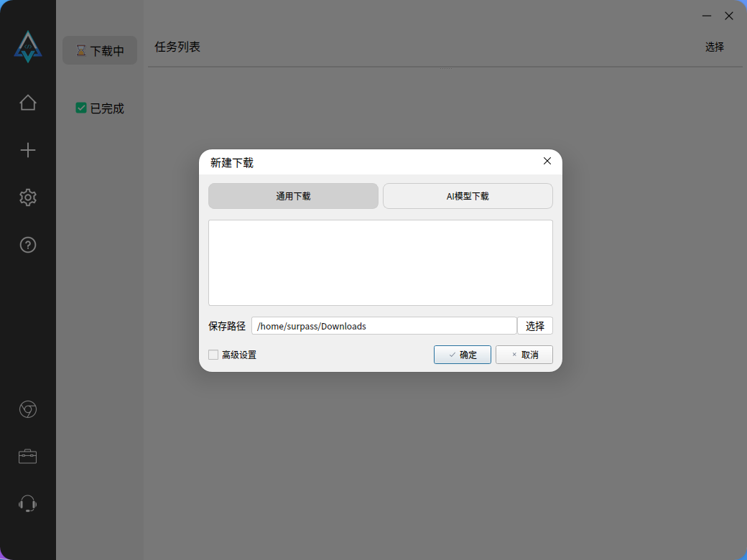The image size is (747, 560).
Task: Close the 新建下载 dialog
Action: pyautogui.click(x=547, y=161)
